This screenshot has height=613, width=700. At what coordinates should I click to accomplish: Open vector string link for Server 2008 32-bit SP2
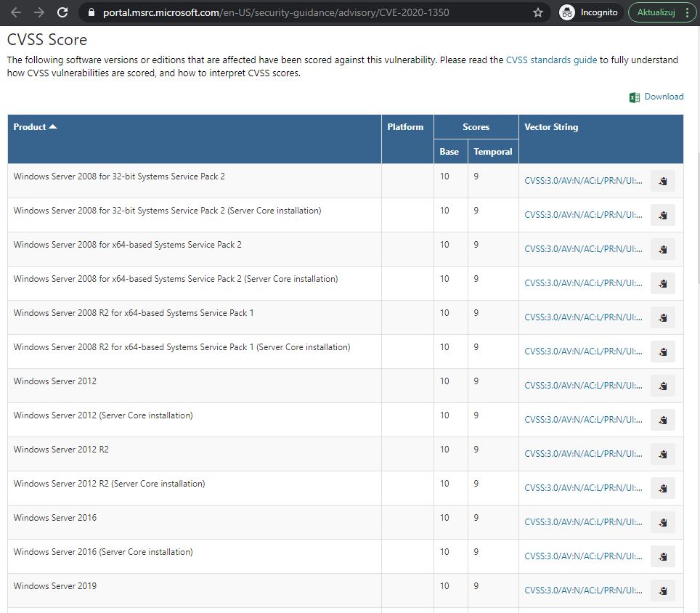click(x=583, y=181)
